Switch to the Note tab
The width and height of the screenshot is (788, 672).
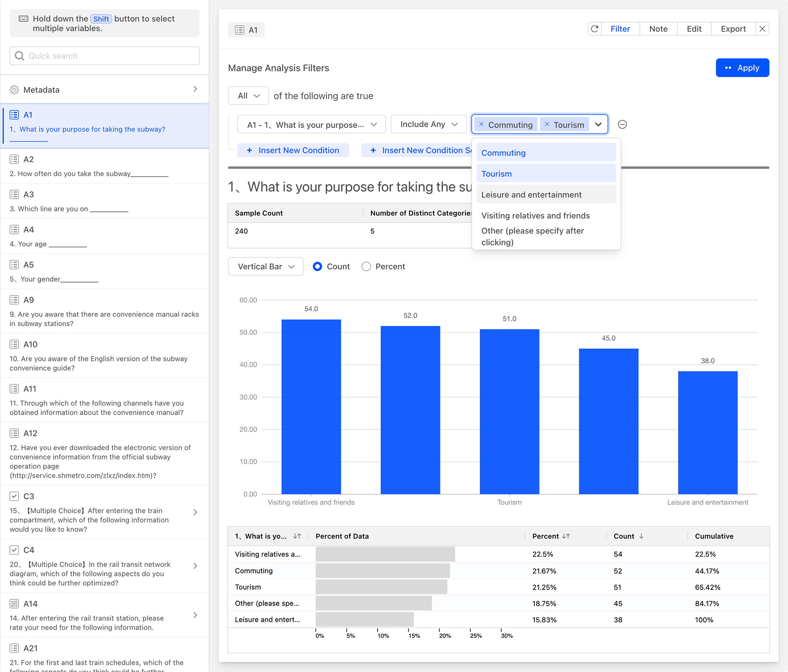658,29
